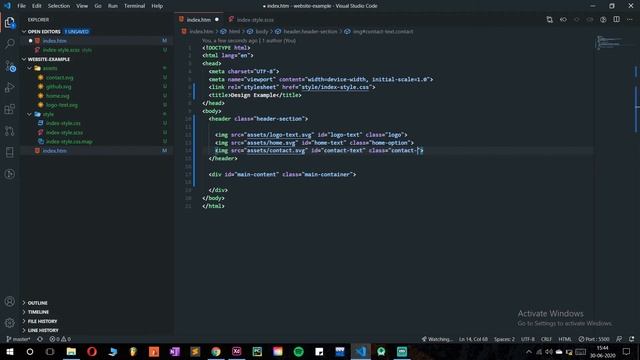
Task: Open OneNote from the taskbar
Action: 174,351
